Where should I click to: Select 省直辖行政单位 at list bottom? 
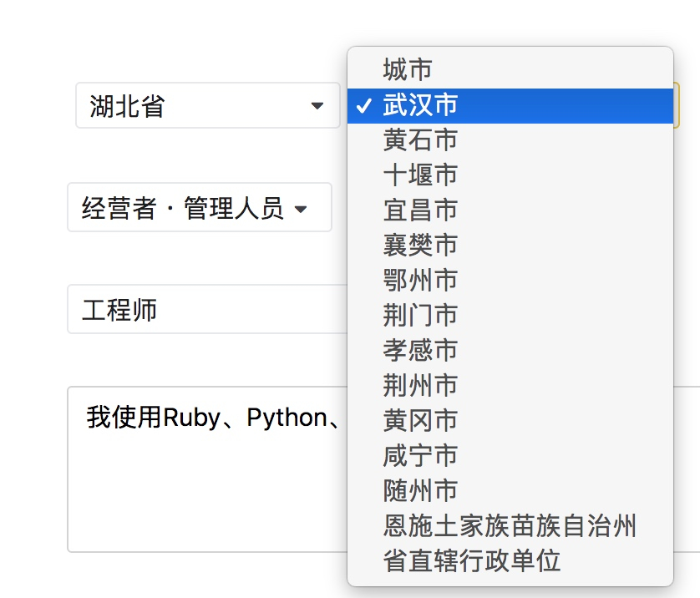point(510,560)
